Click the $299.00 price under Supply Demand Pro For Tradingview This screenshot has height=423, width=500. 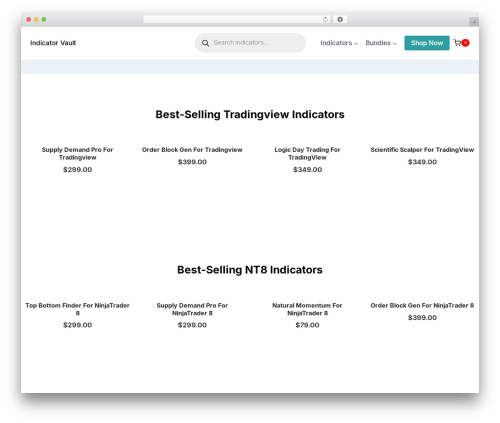pyautogui.click(x=77, y=170)
